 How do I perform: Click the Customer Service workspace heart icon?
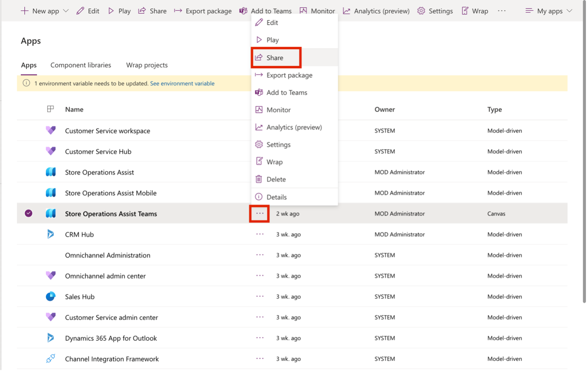click(51, 130)
